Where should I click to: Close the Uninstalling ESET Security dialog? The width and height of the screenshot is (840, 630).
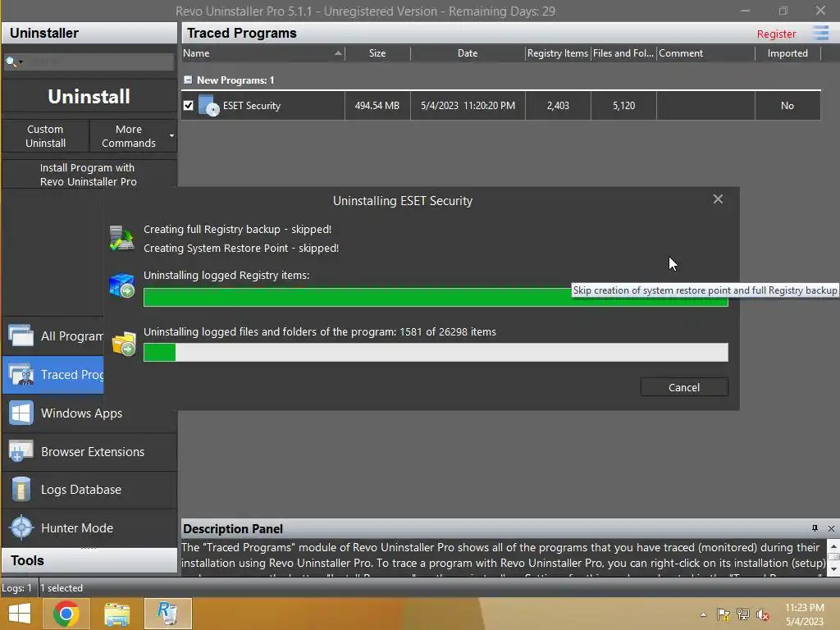click(x=718, y=199)
